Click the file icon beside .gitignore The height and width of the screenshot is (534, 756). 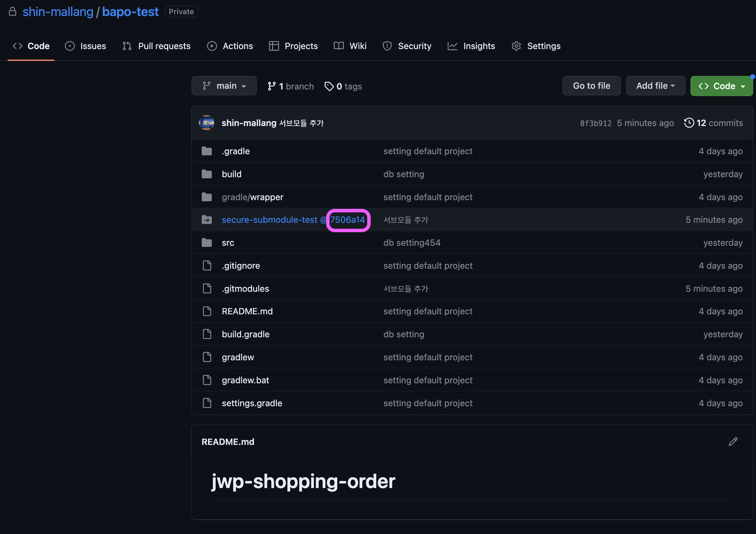point(207,266)
